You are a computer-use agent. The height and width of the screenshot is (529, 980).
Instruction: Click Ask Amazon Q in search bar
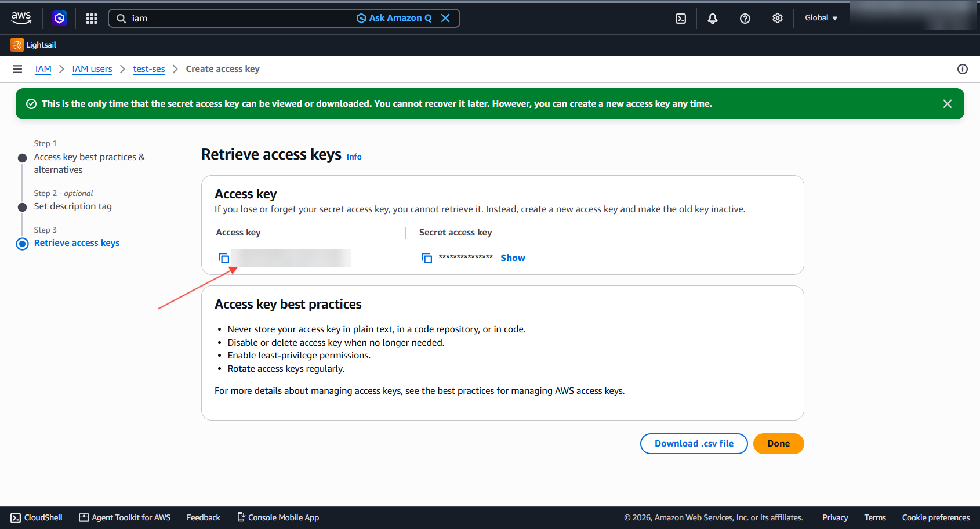point(394,18)
